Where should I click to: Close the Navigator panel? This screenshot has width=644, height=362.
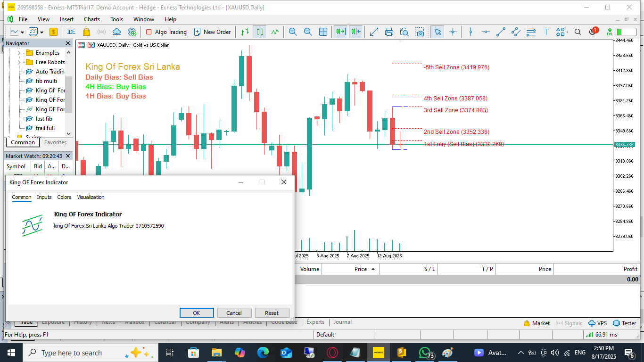click(x=68, y=43)
